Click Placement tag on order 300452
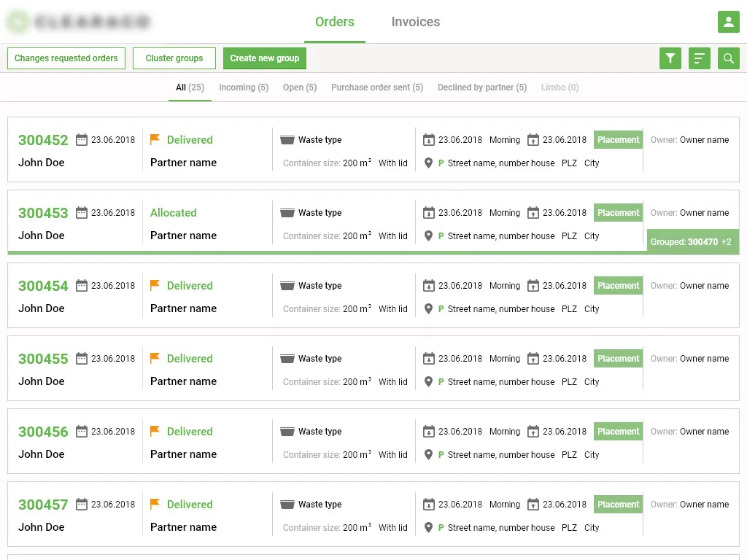747x560 pixels. 618,140
